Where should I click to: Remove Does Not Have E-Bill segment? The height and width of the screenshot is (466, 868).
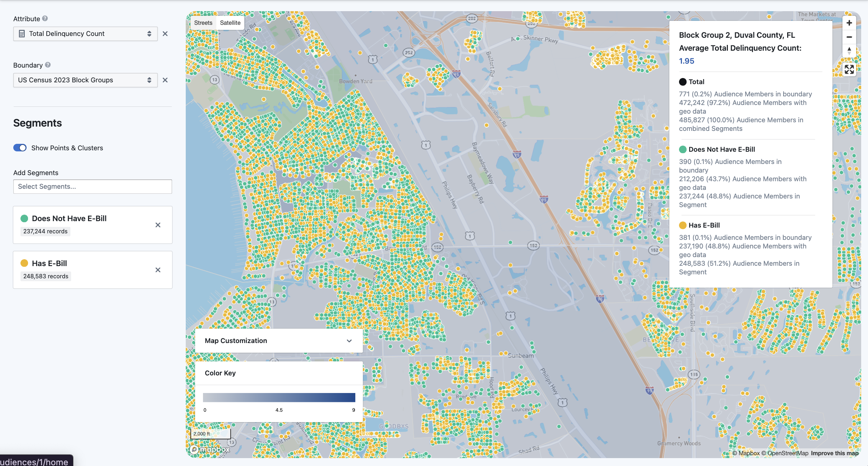158,225
